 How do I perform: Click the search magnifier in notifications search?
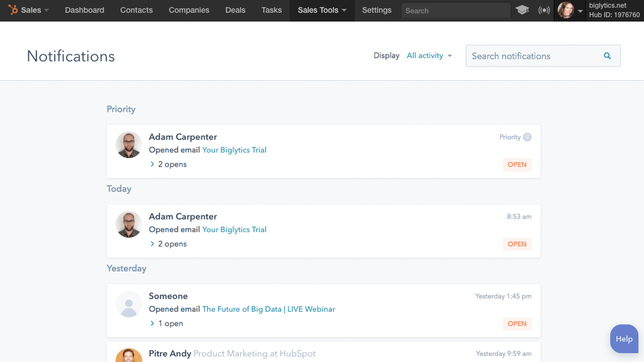(x=607, y=56)
